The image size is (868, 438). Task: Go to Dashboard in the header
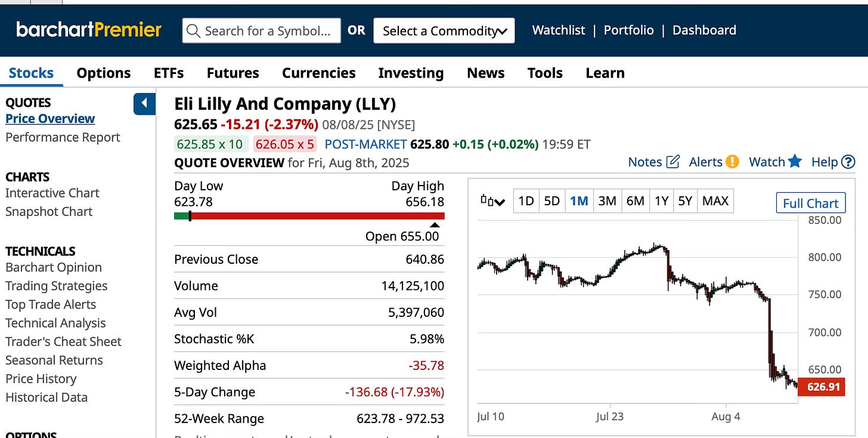tap(704, 30)
